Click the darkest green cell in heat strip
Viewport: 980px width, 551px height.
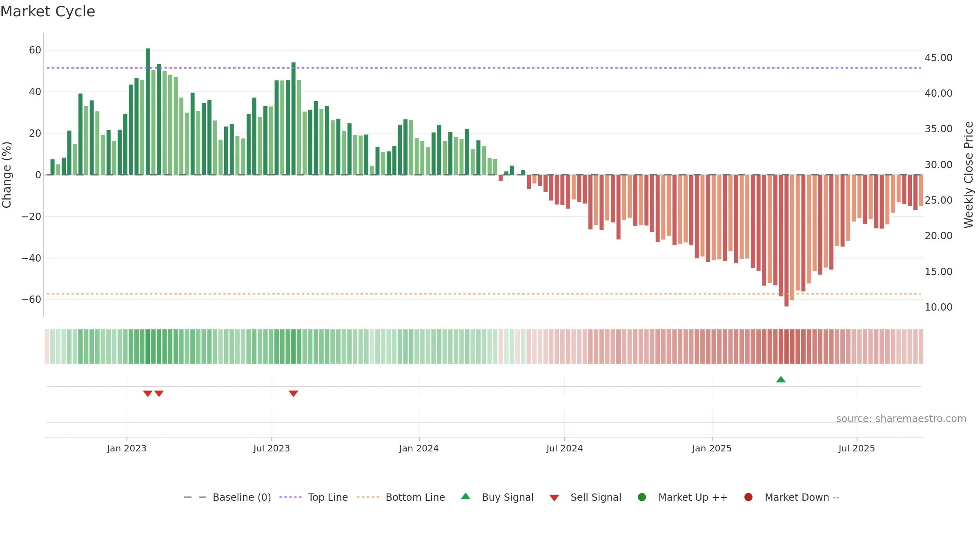[148, 347]
